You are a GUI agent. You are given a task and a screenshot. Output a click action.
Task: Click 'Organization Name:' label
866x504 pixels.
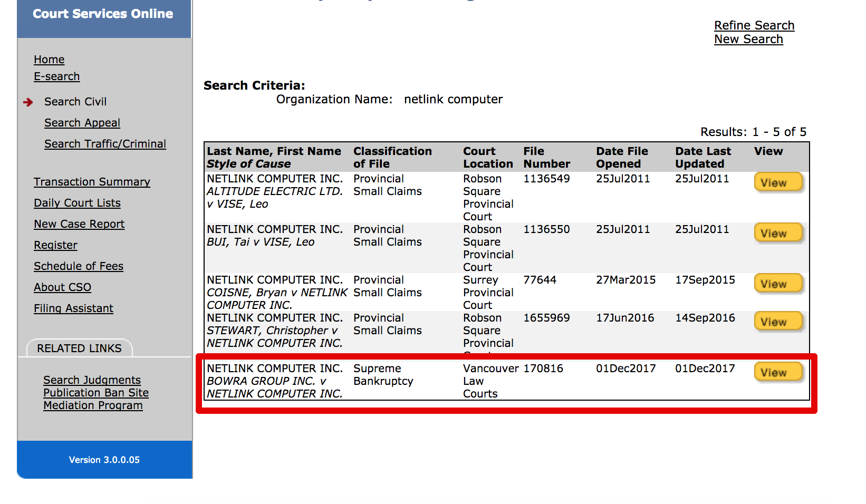pos(334,99)
